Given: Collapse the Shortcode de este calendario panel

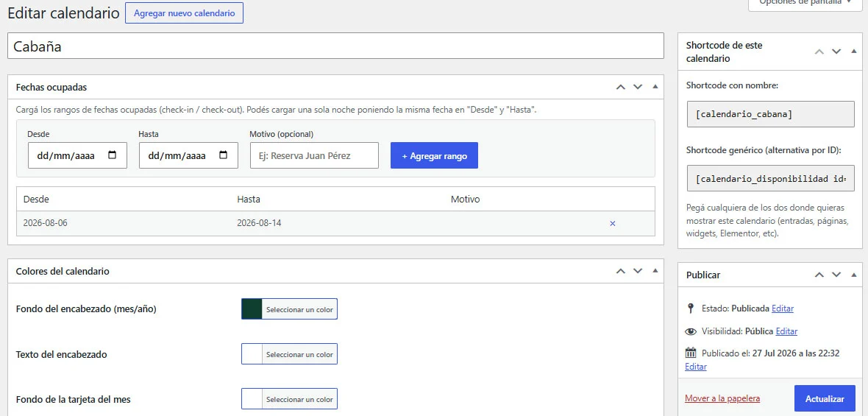Looking at the screenshot, I should [x=854, y=52].
